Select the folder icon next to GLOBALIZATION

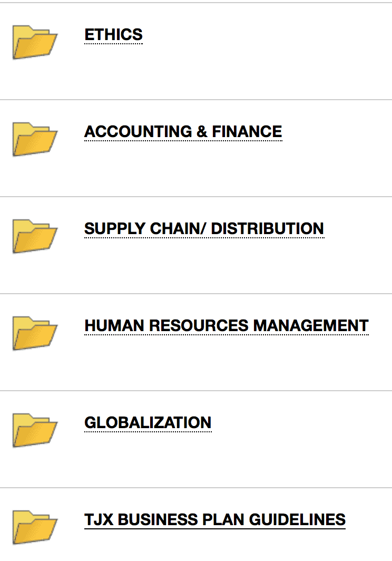(x=34, y=431)
